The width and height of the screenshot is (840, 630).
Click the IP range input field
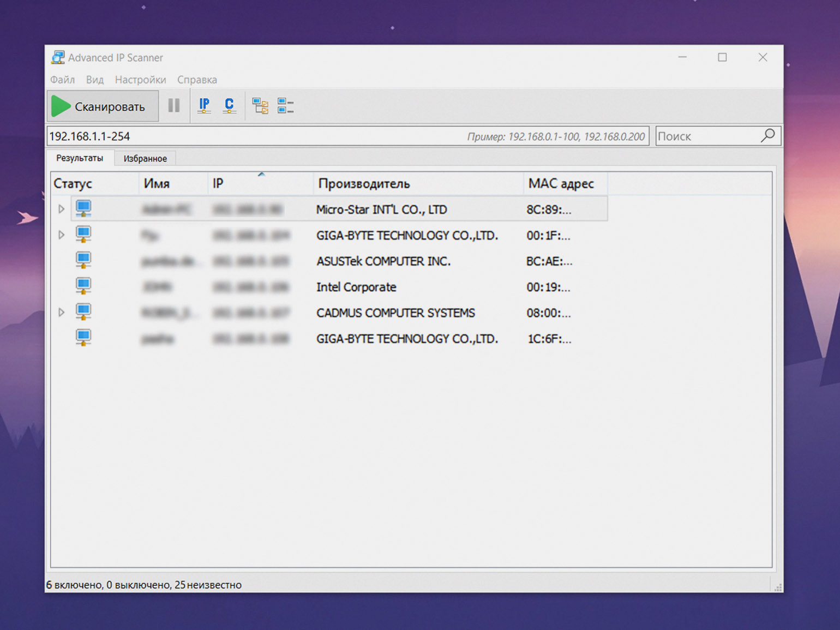tap(348, 136)
